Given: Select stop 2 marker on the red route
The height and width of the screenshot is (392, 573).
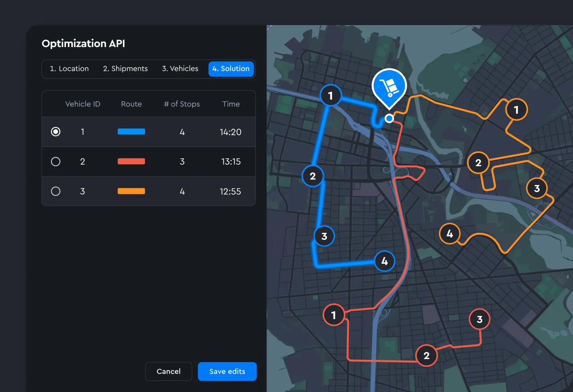Looking at the screenshot, I should click(x=426, y=356).
